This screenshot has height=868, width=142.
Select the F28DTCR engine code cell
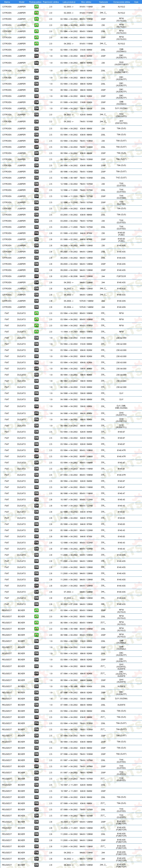(x=121, y=276)
